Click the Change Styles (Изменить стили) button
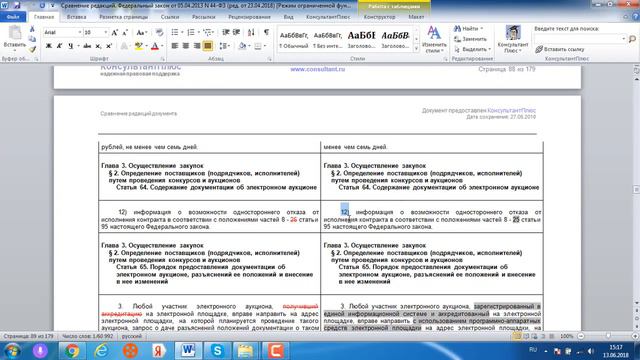The image size is (640, 360). [x=434, y=40]
